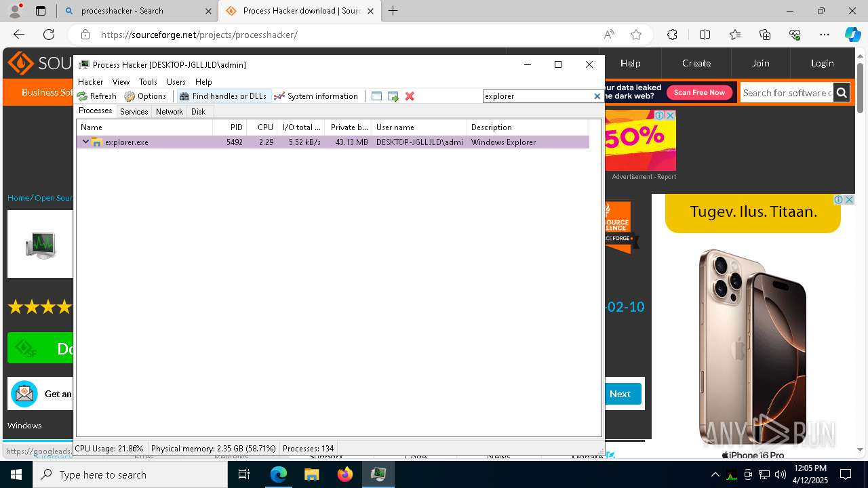Screen dimensions: 868x488
Task: Sort by Private bytes column header
Action: [349, 127]
